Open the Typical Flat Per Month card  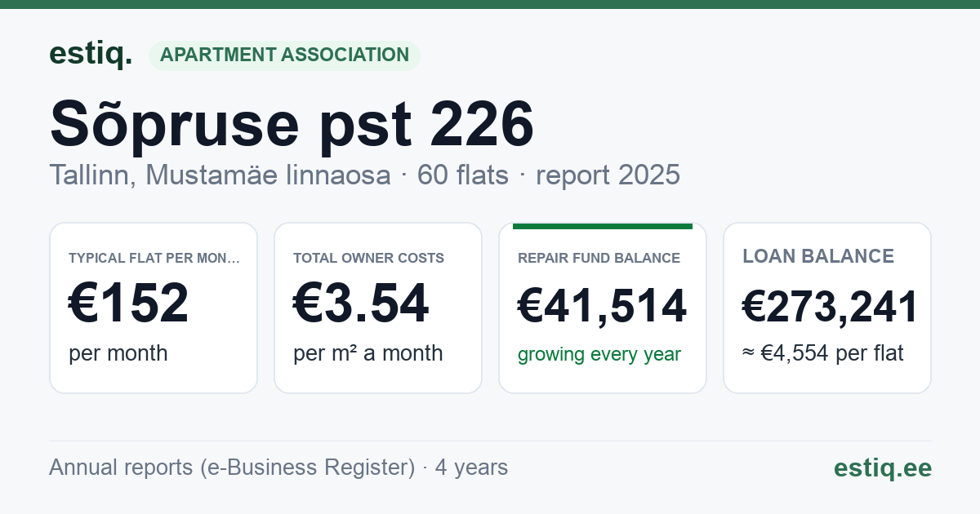pos(154,308)
